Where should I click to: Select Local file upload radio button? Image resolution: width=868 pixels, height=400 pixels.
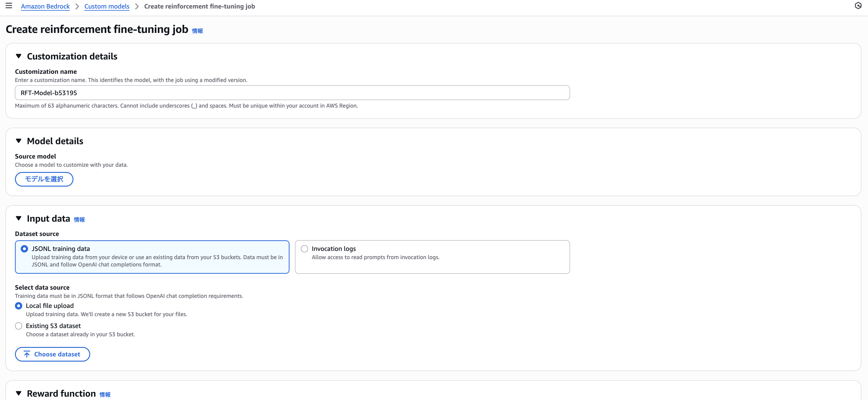19,306
